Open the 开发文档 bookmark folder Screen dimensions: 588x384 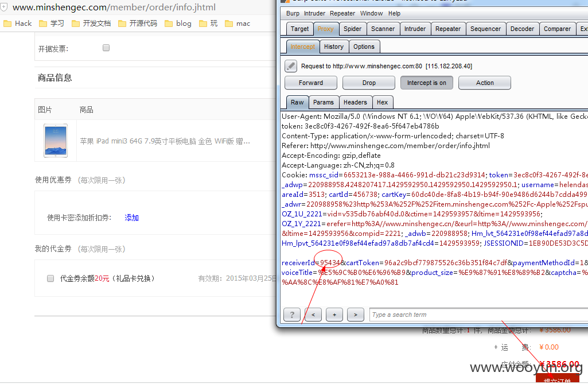coord(92,24)
